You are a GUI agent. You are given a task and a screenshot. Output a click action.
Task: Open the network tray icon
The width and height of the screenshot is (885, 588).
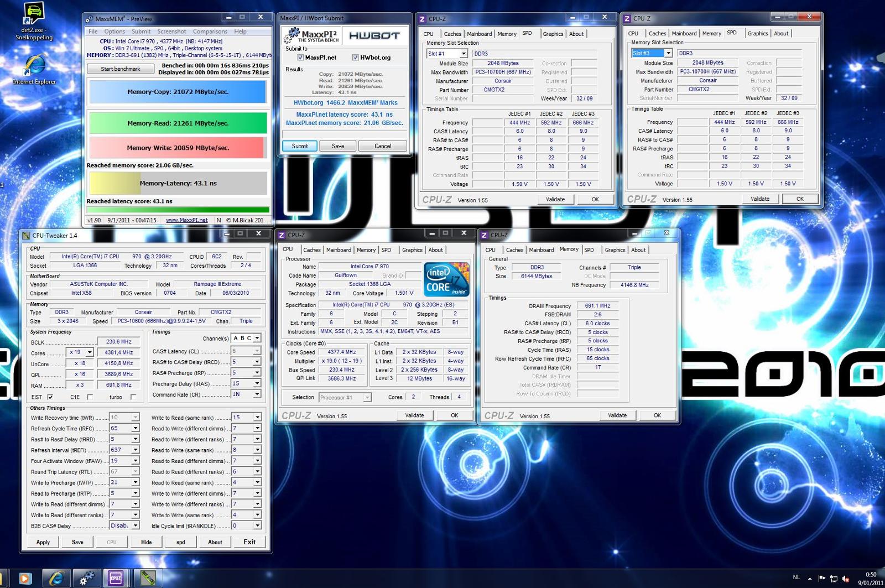pyautogui.click(x=834, y=579)
